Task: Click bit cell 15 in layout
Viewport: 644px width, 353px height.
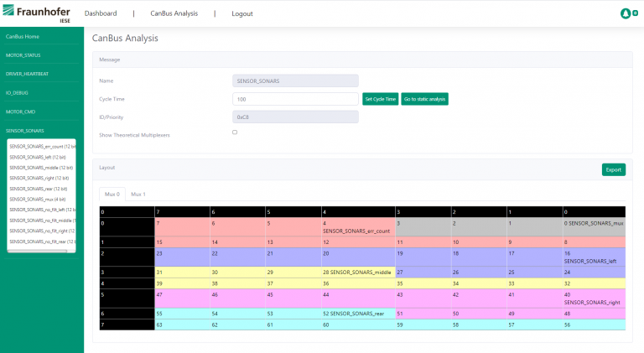Action: pos(182,241)
